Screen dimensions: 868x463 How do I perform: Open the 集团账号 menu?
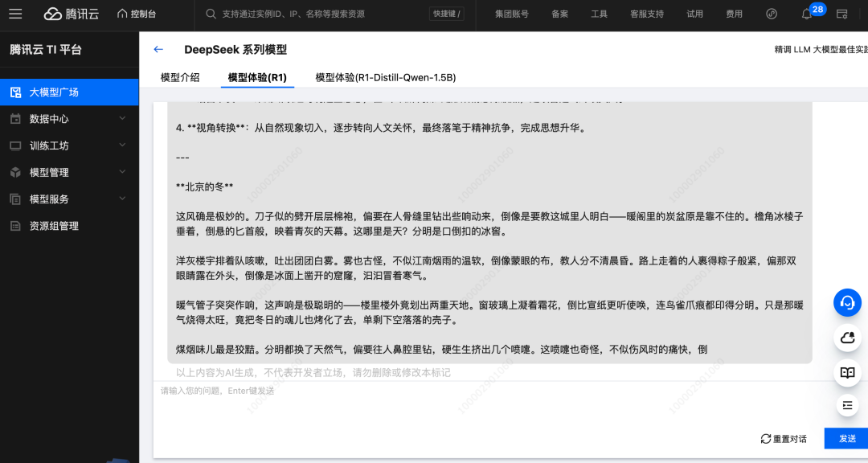tap(511, 14)
